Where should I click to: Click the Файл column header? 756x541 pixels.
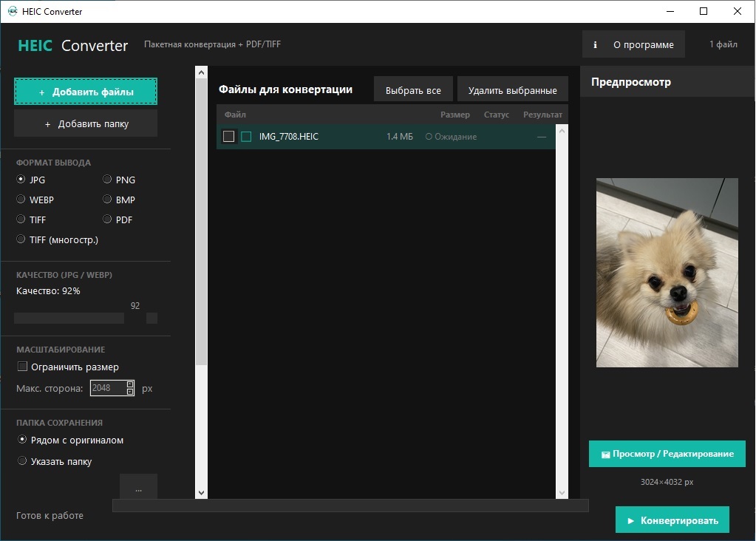(x=235, y=115)
